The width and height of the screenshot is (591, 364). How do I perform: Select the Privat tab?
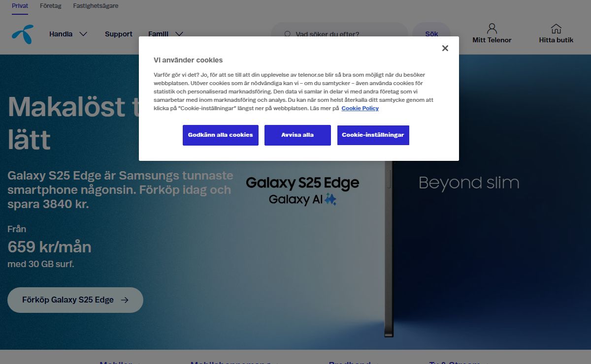click(x=20, y=6)
